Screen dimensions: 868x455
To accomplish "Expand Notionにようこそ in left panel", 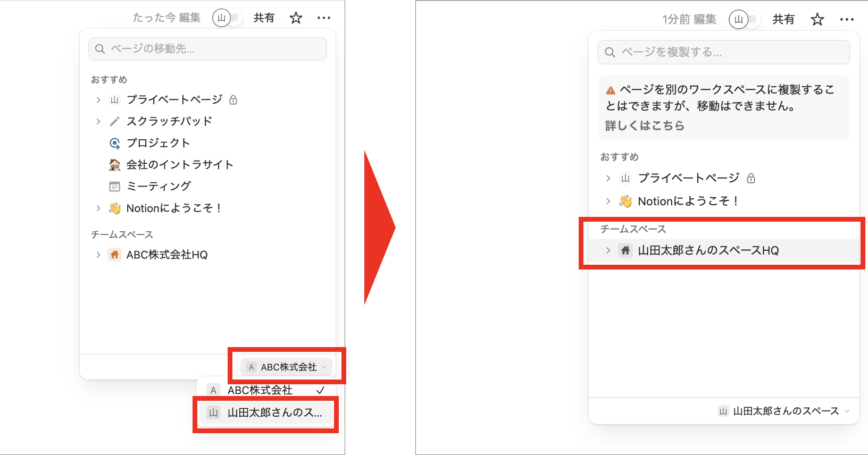I will [x=98, y=208].
